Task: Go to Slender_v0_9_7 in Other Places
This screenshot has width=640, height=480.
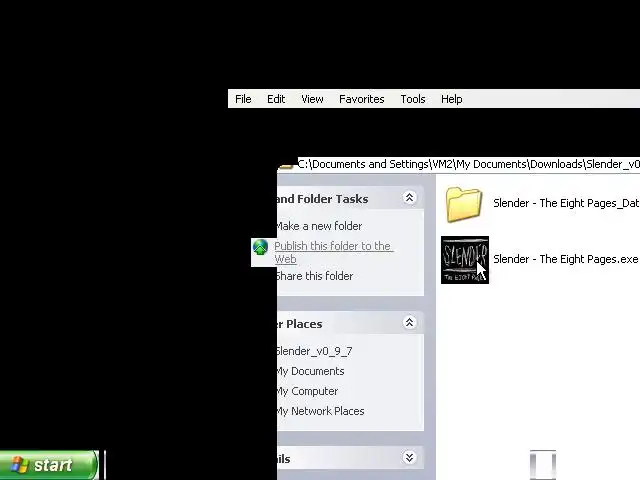Action: pyautogui.click(x=314, y=351)
